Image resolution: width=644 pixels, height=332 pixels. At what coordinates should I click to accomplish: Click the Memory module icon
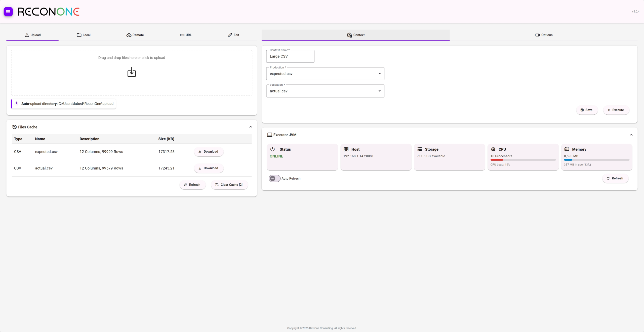pyautogui.click(x=567, y=149)
